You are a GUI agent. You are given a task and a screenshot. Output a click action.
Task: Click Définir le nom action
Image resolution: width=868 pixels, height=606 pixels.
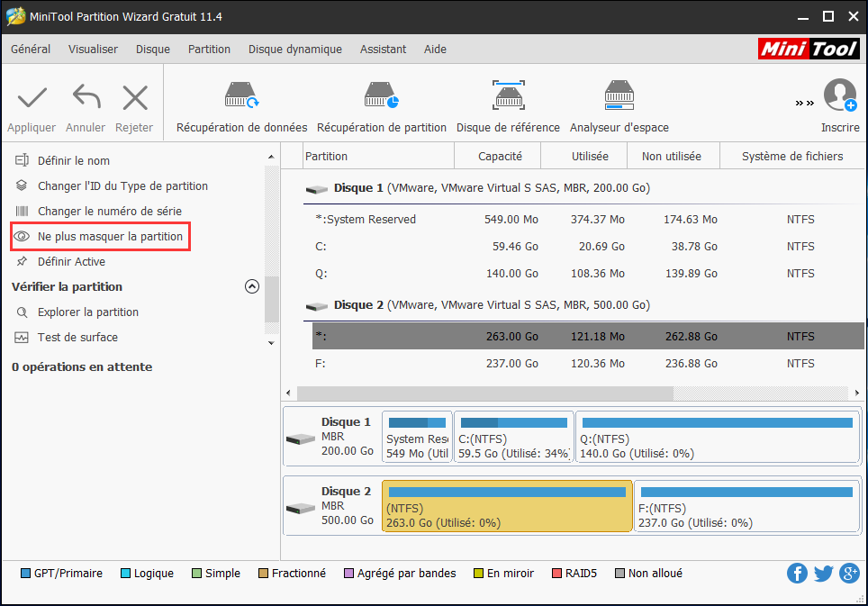pyautogui.click(x=74, y=160)
